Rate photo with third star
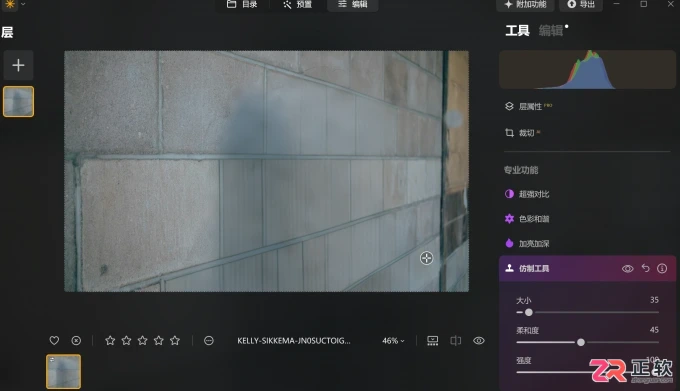680x391 pixels. [143, 341]
